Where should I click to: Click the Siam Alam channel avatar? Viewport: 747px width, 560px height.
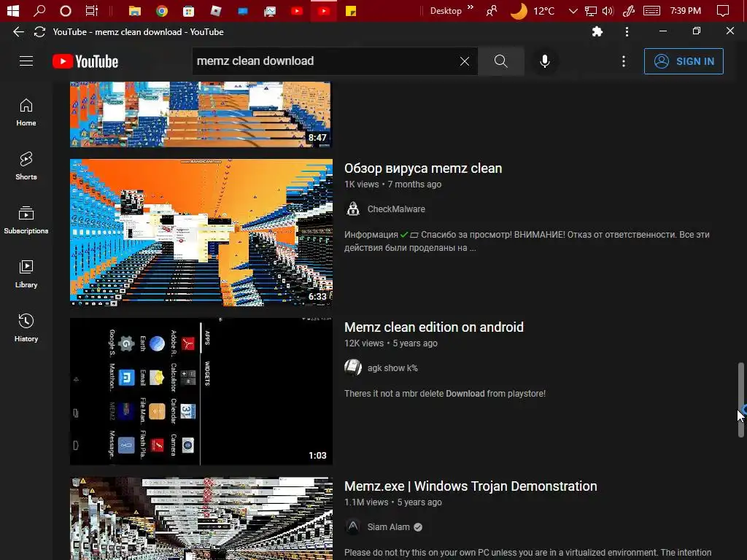pos(353,526)
